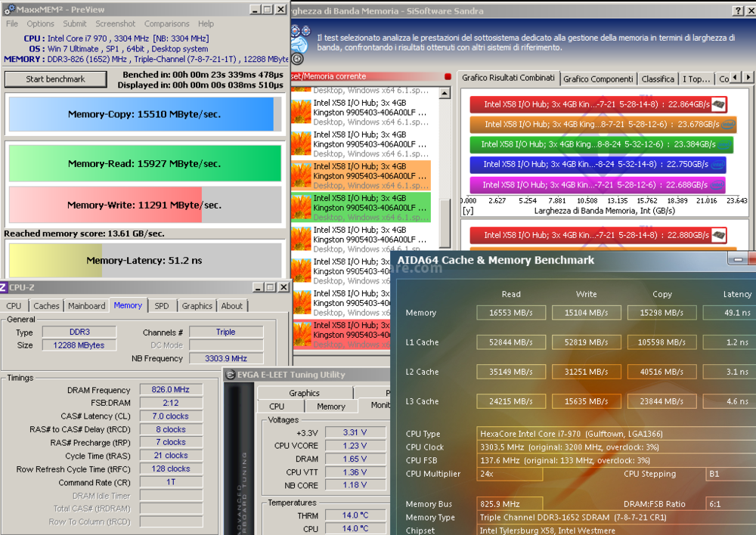Click the round wheel icon below Sandra's brain icon
756x535 pixels.
tap(297, 59)
